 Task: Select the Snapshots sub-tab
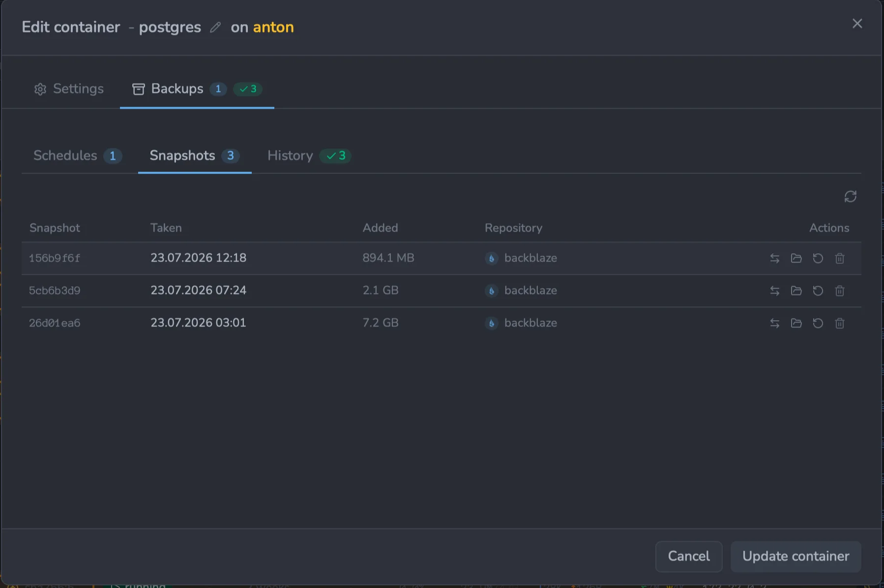tap(195, 155)
